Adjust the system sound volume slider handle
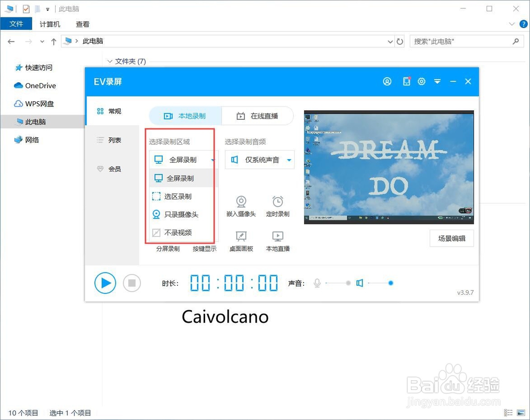The image size is (530, 420). (391, 283)
